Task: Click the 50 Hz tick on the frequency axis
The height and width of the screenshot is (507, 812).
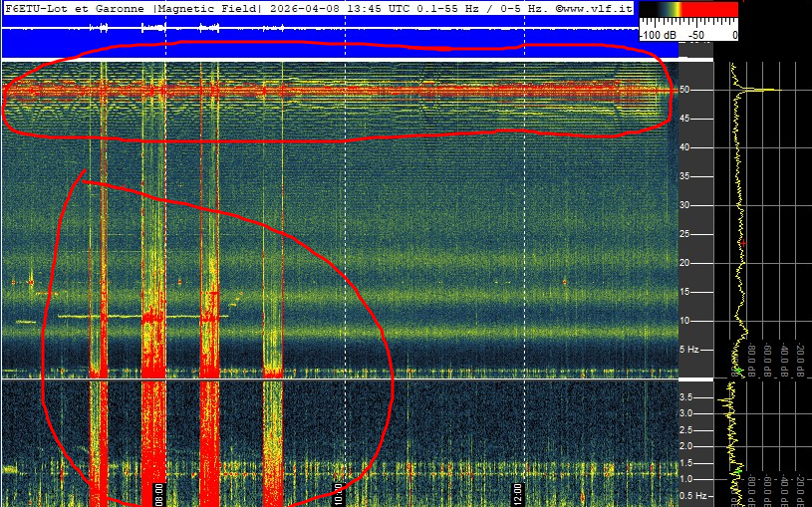Action: [685, 90]
